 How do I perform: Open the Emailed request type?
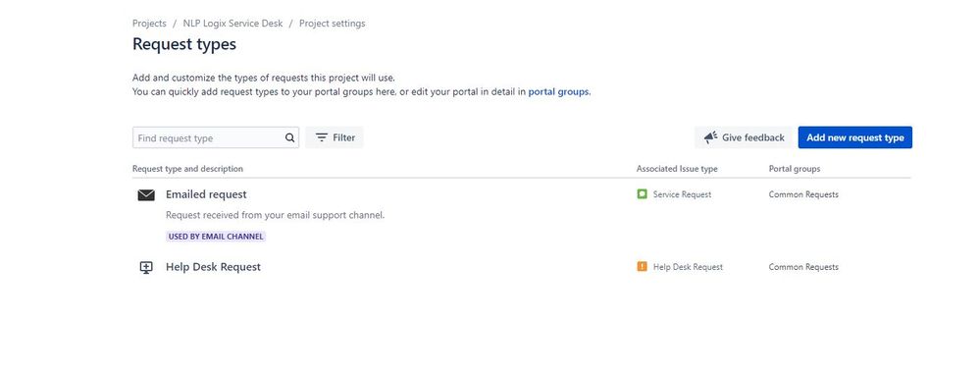point(206,194)
